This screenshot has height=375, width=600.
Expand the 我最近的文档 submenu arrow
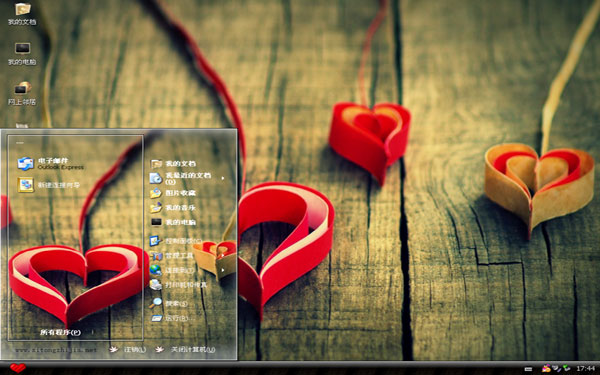point(223,178)
